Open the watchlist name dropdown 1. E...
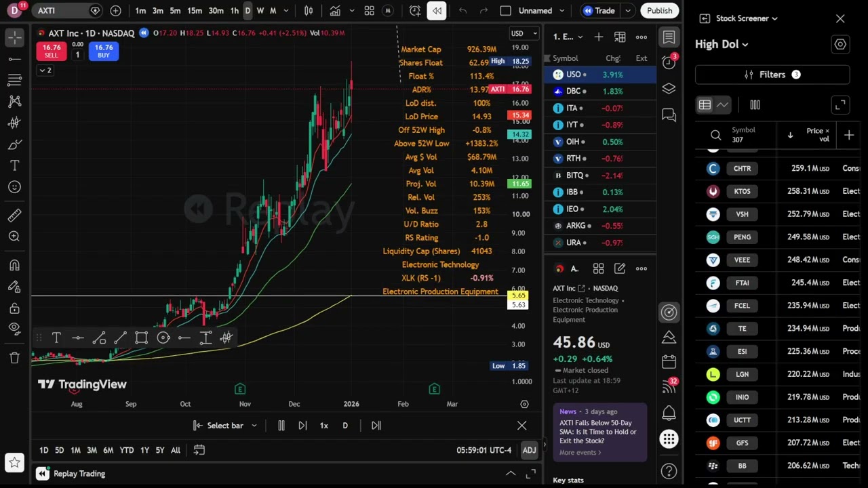 (568, 37)
